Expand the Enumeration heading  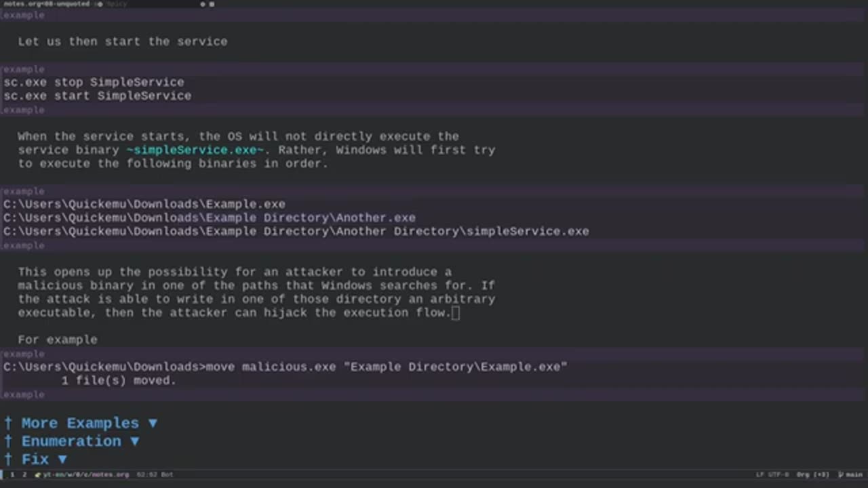(x=71, y=441)
